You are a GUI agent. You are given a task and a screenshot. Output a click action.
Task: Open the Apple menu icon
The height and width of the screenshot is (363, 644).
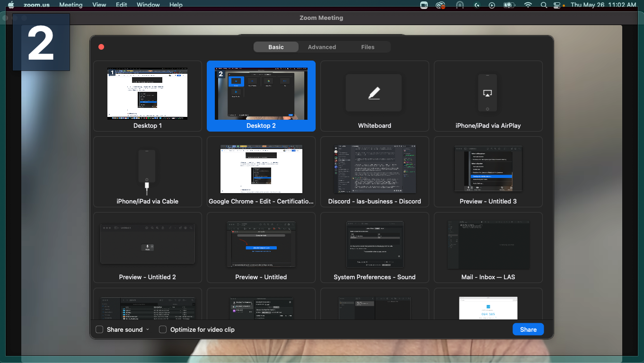[x=11, y=5]
